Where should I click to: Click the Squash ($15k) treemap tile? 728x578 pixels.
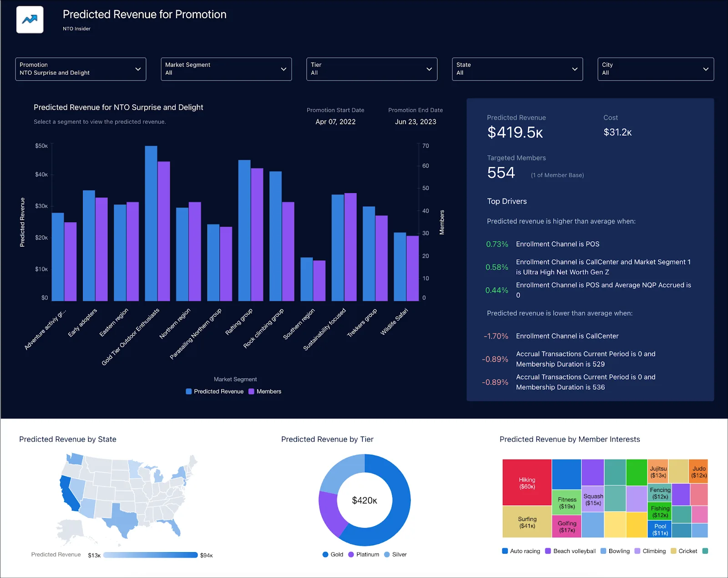click(x=593, y=499)
